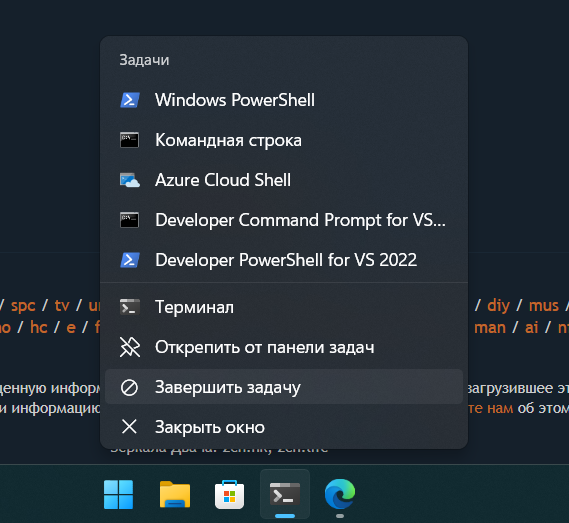
Task: Click the Windows PowerShell blue icon
Action: pos(130,100)
